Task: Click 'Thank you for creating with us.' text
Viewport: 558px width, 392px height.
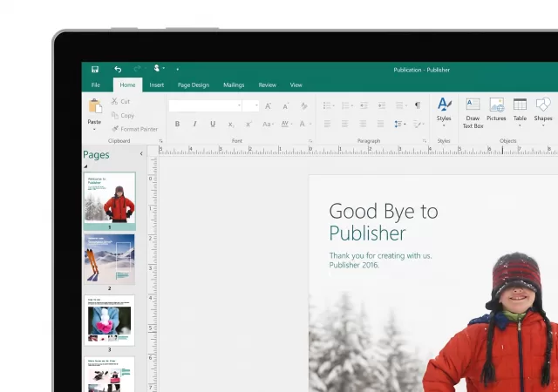Action: tap(380, 255)
